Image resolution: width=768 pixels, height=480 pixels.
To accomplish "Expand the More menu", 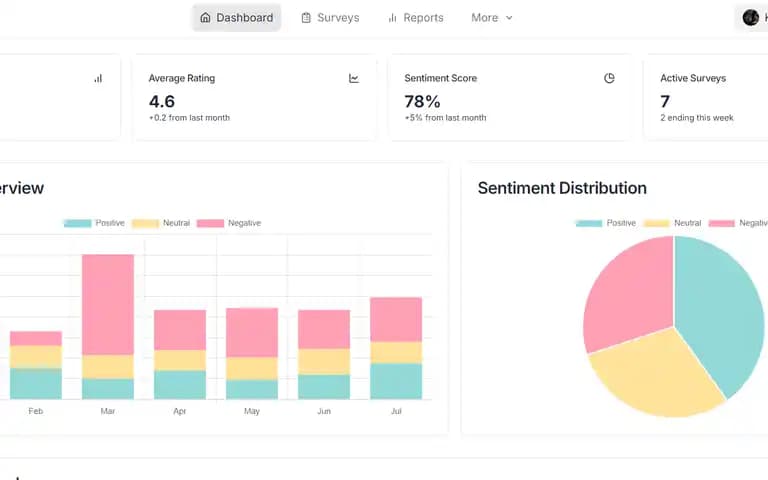I will (492, 18).
